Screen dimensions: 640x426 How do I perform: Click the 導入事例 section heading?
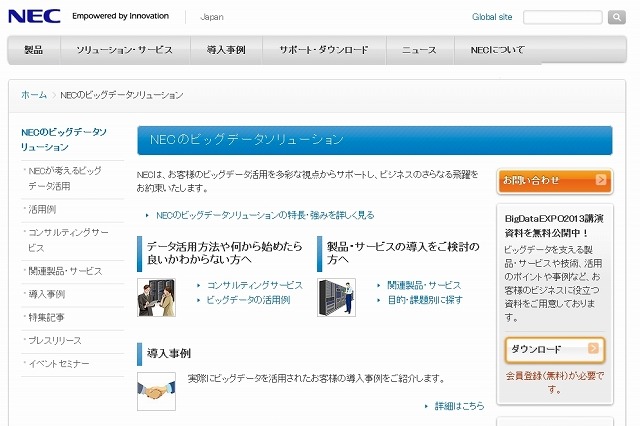tap(169, 353)
